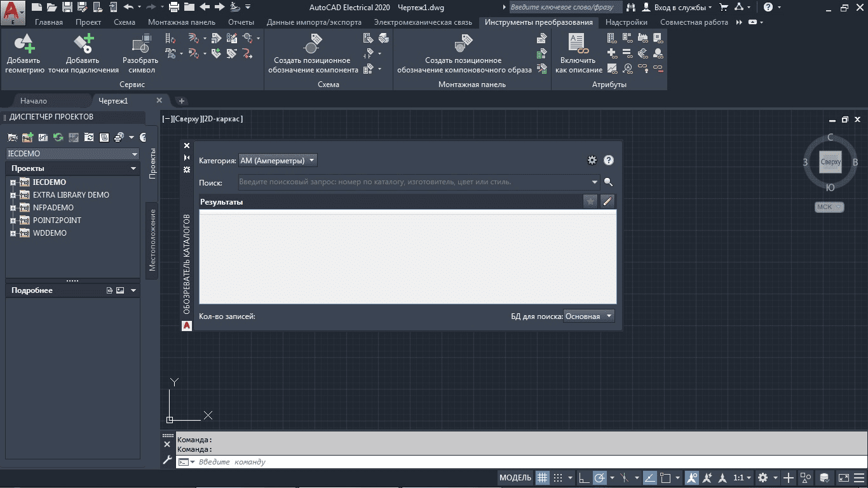
Task: Click the [Сверху] viewport view label
Action: [x=188, y=119]
